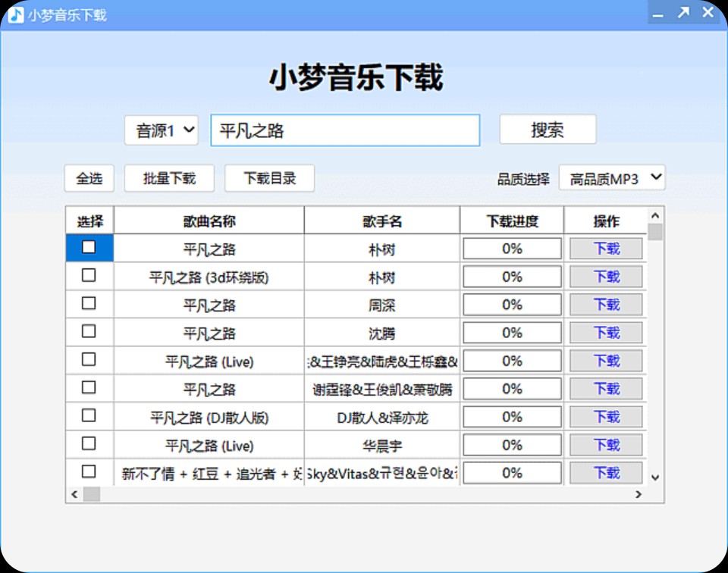Download 平凡之路 by 周深
728x573 pixels.
[x=607, y=305]
